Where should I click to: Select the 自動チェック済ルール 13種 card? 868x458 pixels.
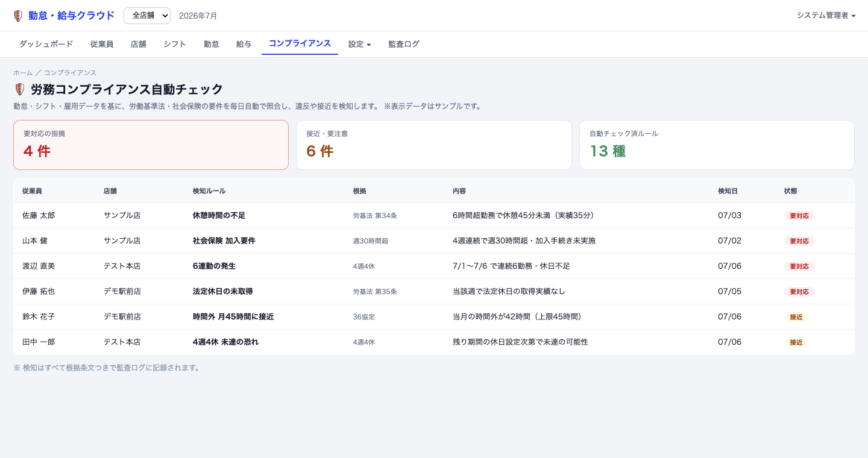pos(717,145)
